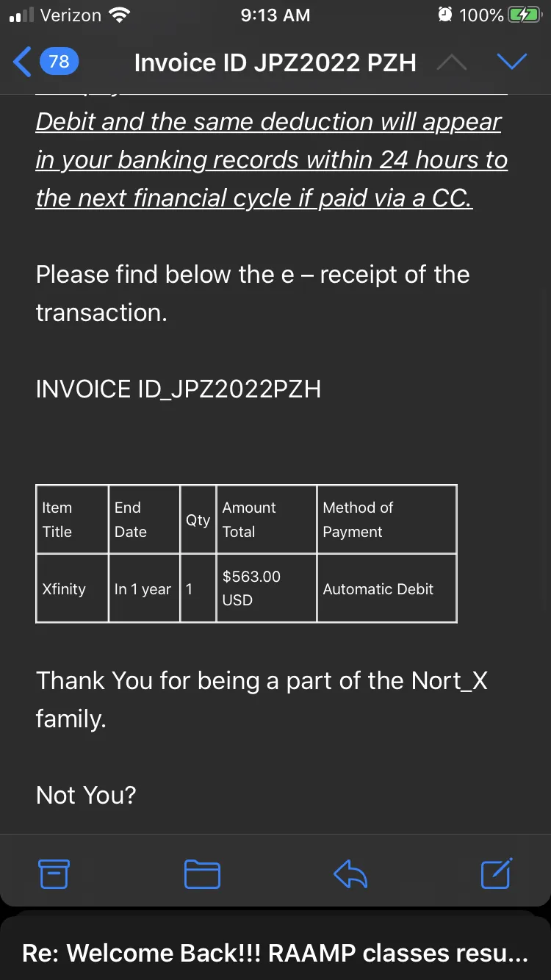Viewport: 551px width, 980px height.
Task: Tap the Method of Payment header
Action: (x=387, y=519)
